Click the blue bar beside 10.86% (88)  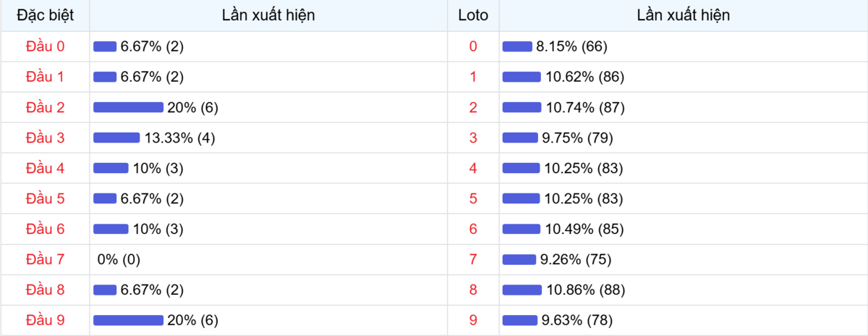coord(522,290)
